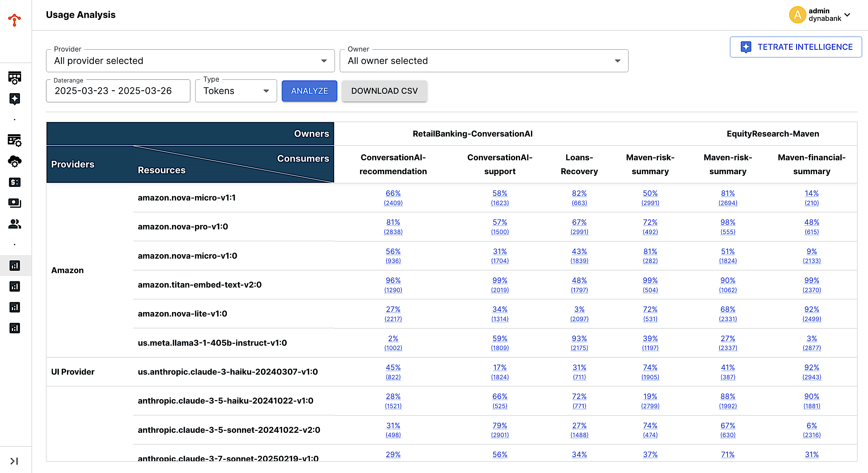The image size is (868, 473).
Task: Open the dashboard settings sidebar icon
Action: click(x=14, y=78)
